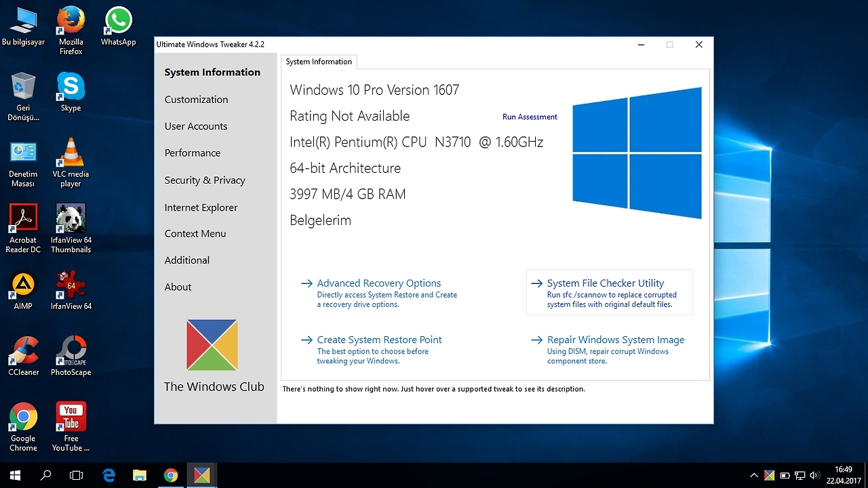Open File Explorer from taskbar
868x488 pixels.
click(140, 475)
